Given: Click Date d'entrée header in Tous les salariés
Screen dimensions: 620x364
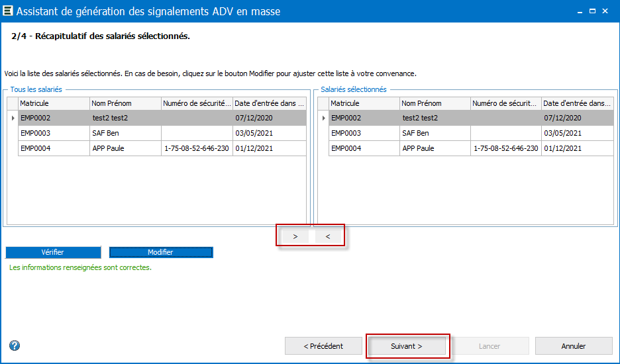Looking at the screenshot, I should coord(270,103).
